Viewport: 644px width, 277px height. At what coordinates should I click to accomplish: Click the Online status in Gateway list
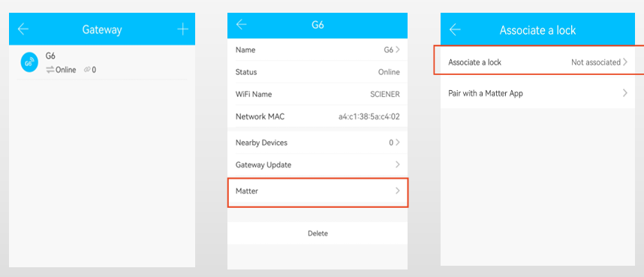(x=66, y=70)
